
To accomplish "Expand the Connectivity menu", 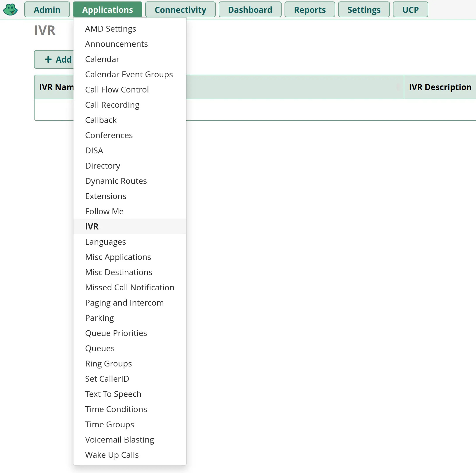I will [180, 10].
